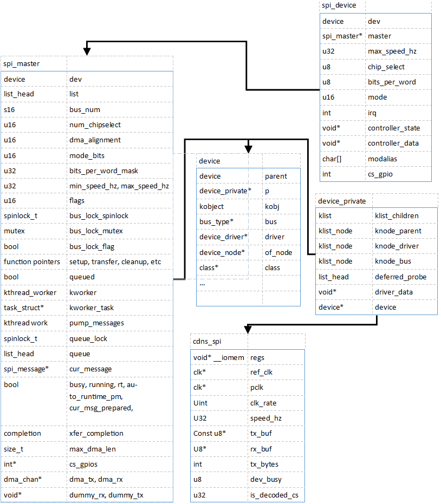Click the device_private table header
This screenshot has height=504, width=441.
(x=342, y=201)
